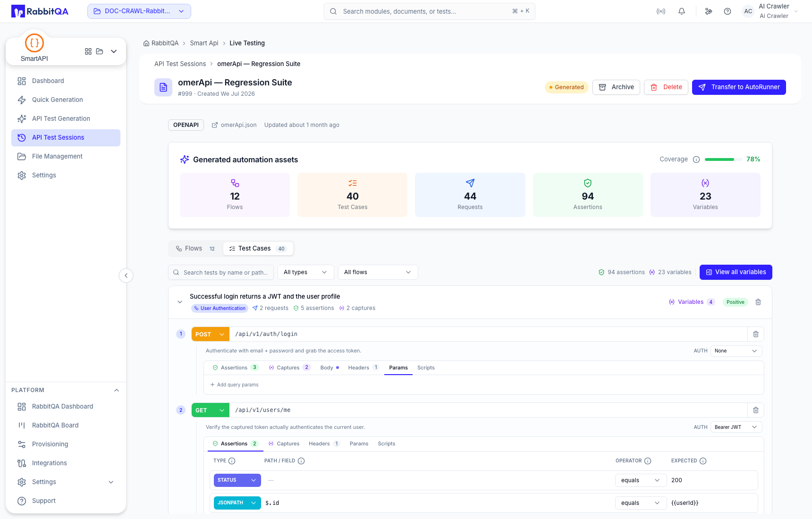The image size is (812, 519).
Task: Open the AUTH Bearer JWT dropdown
Action: pyautogui.click(x=736, y=427)
